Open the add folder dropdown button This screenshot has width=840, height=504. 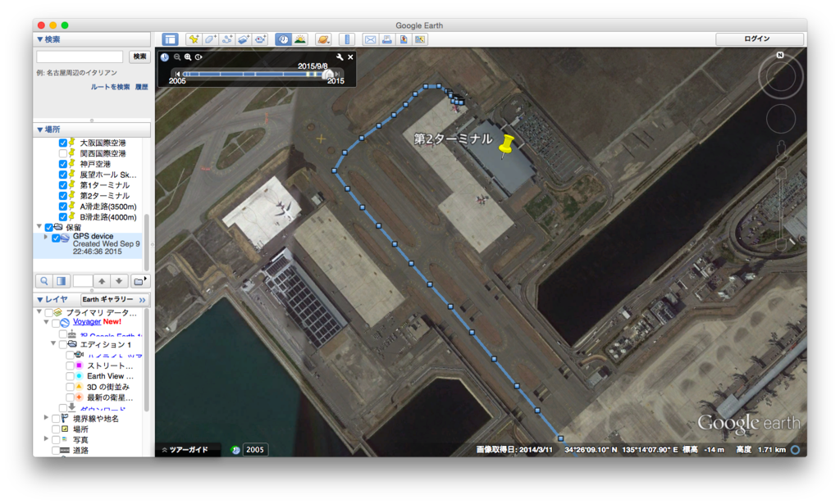pos(139,281)
